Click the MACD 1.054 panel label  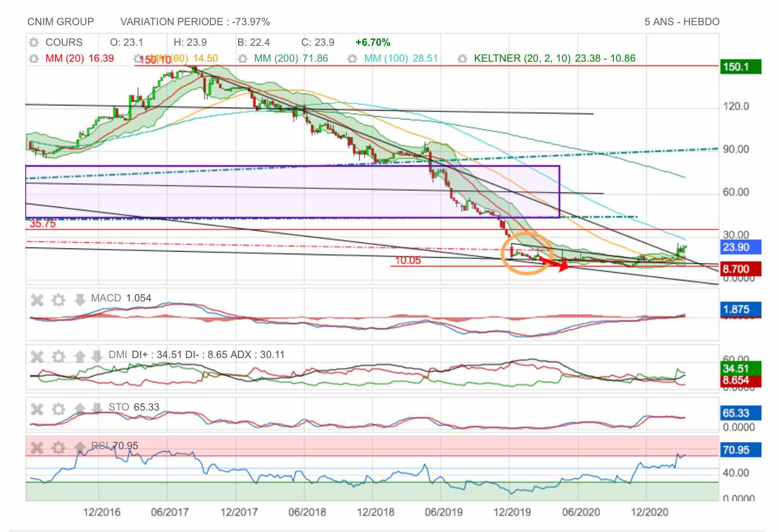(x=121, y=298)
